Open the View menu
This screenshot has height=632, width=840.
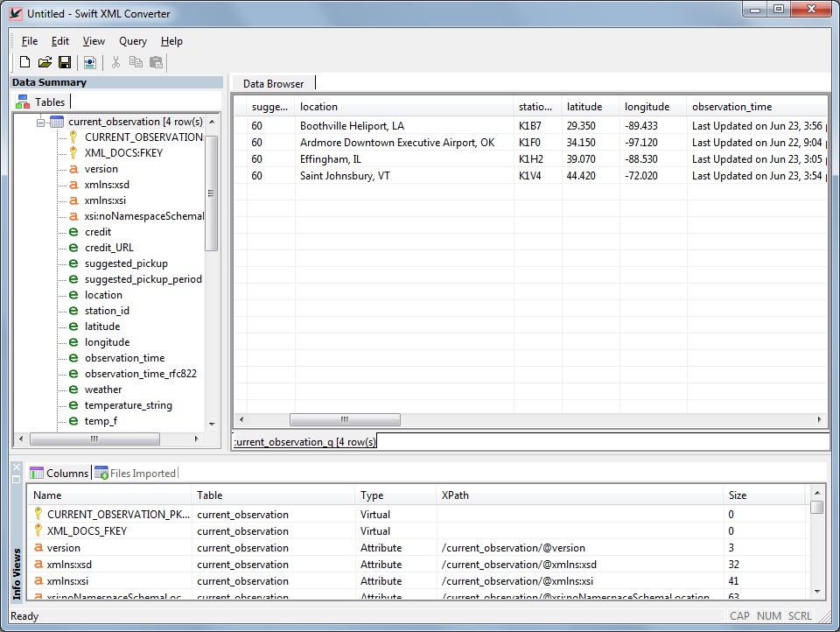coord(94,41)
